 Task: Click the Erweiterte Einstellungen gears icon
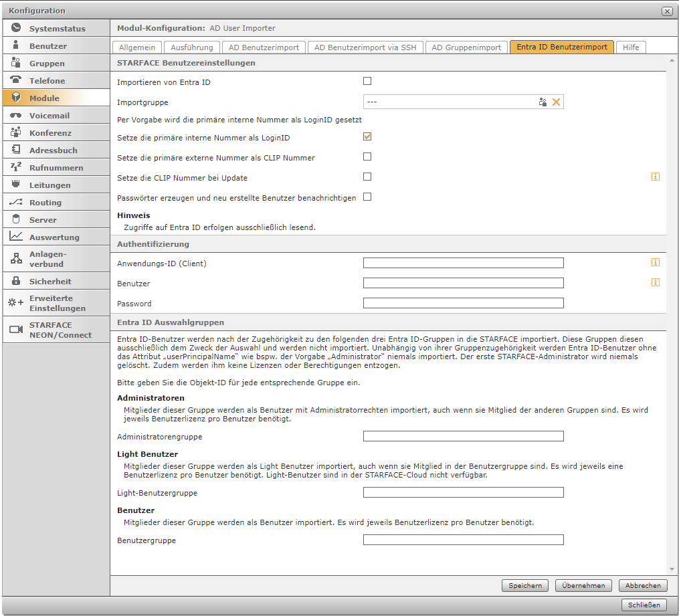(16, 302)
